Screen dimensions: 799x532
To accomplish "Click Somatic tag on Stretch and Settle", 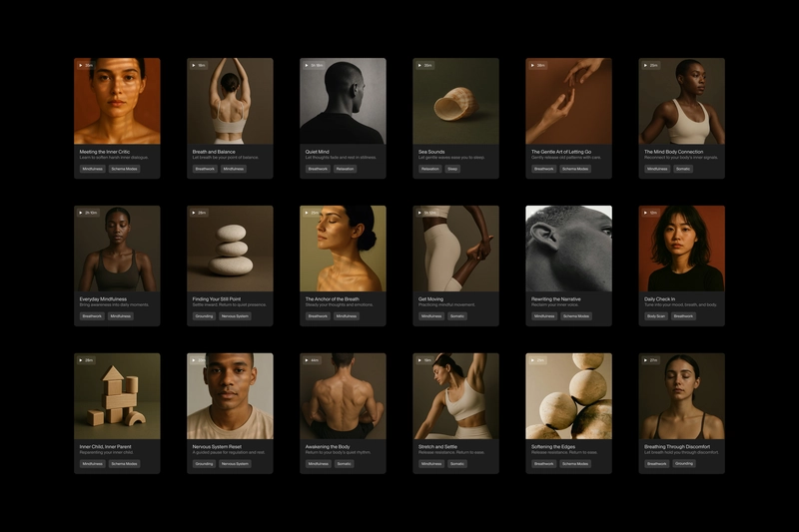I will [457, 464].
